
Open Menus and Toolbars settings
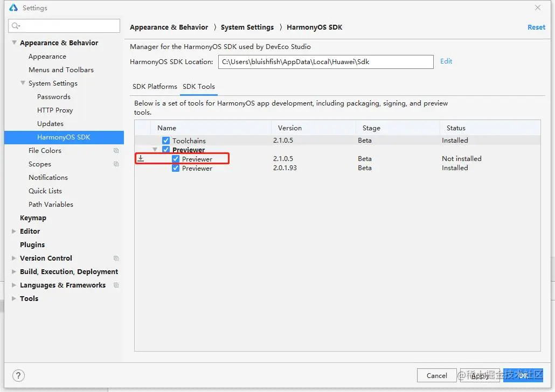coord(61,69)
